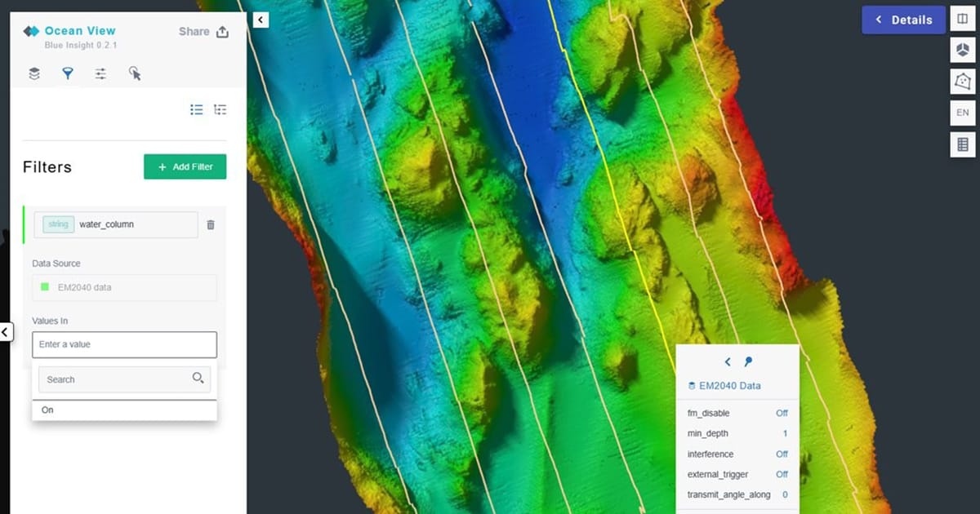Open the 3D view cube icon
This screenshot has width=980, height=514.
pos(962,50)
